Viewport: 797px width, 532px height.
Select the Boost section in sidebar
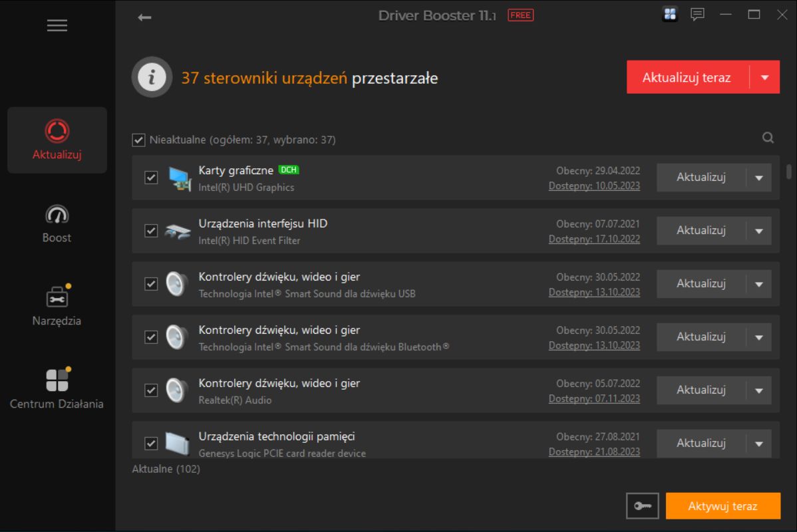[x=57, y=223]
